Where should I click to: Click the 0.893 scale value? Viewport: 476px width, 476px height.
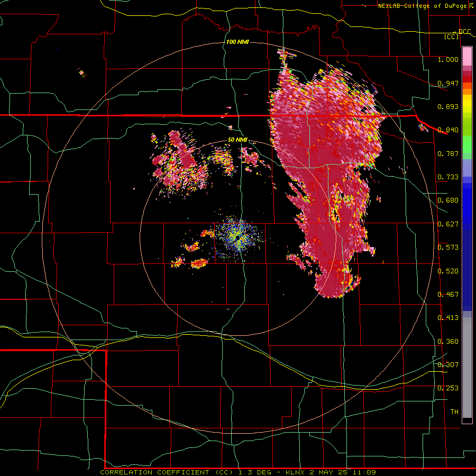pos(448,106)
